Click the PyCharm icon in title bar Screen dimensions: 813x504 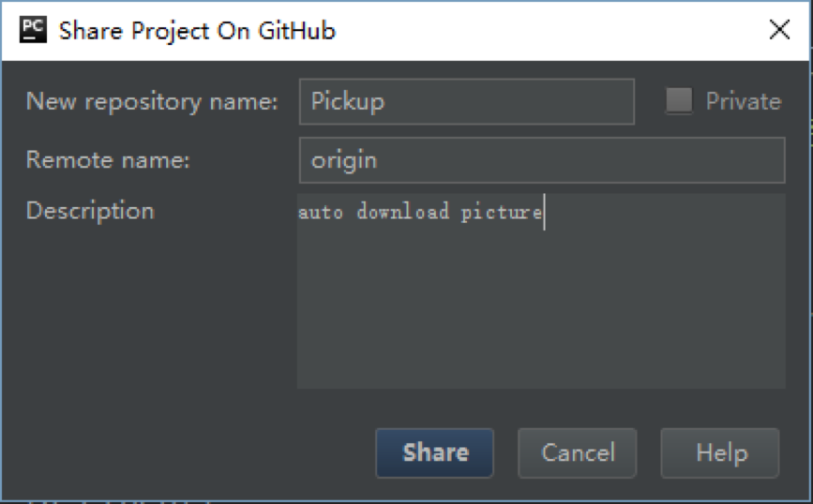33,30
